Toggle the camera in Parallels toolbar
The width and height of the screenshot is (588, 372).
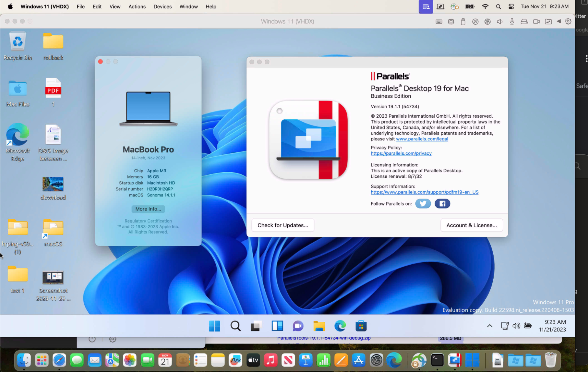click(x=536, y=21)
